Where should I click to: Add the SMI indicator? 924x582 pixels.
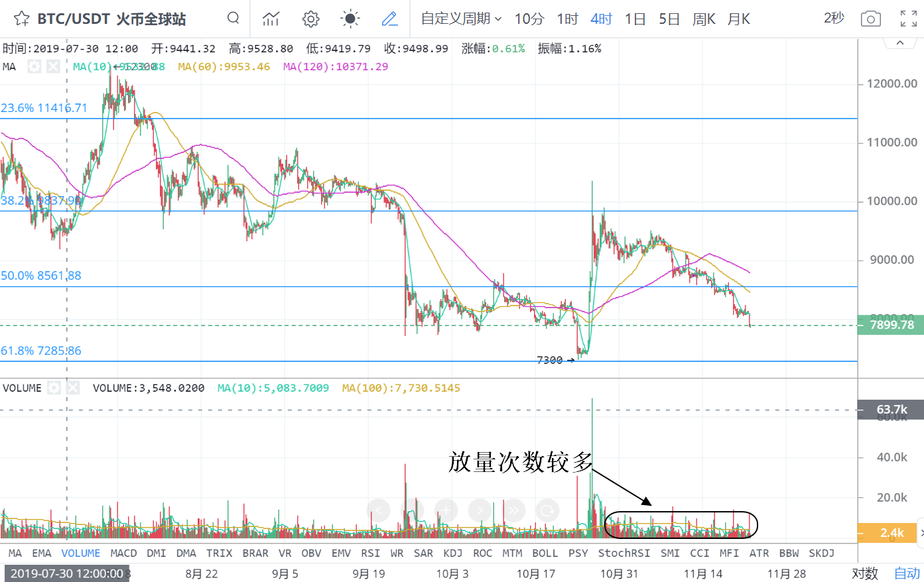pos(670,553)
